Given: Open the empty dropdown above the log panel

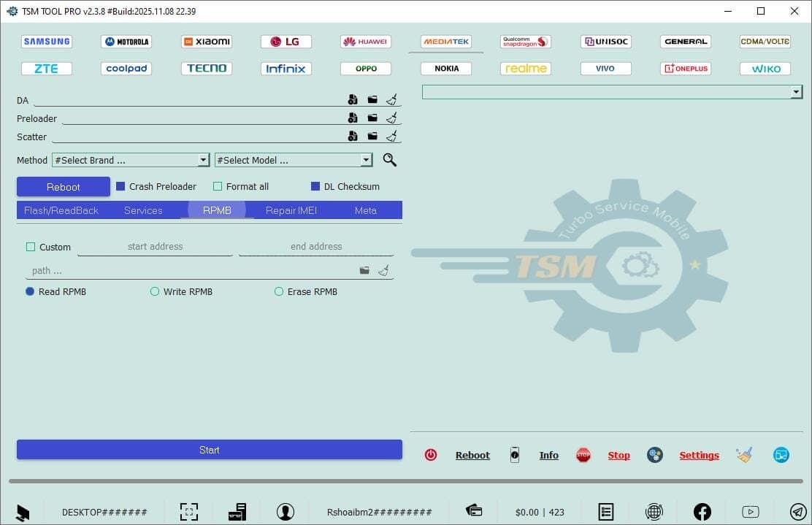Looking at the screenshot, I should [612, 92].
